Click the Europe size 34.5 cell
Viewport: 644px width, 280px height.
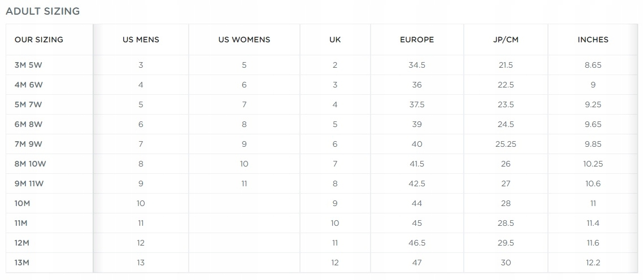417,65
